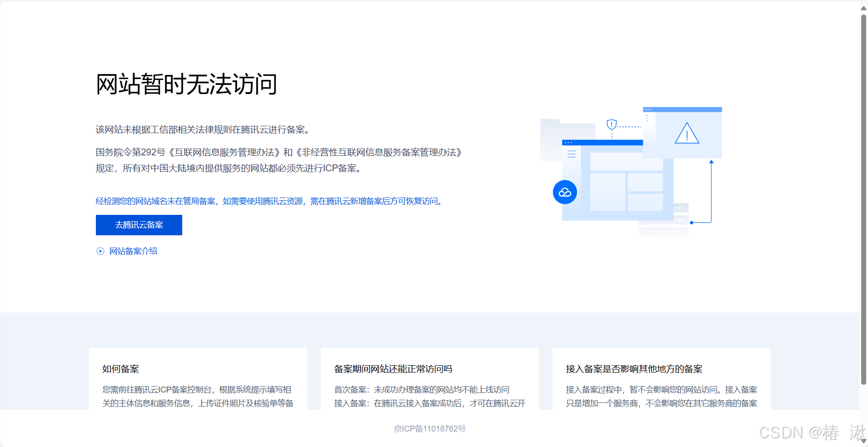868x447 pixels.
Task: Click the 备案期间网站还能正常访问吗 card heading
Action: coord(393,369)
